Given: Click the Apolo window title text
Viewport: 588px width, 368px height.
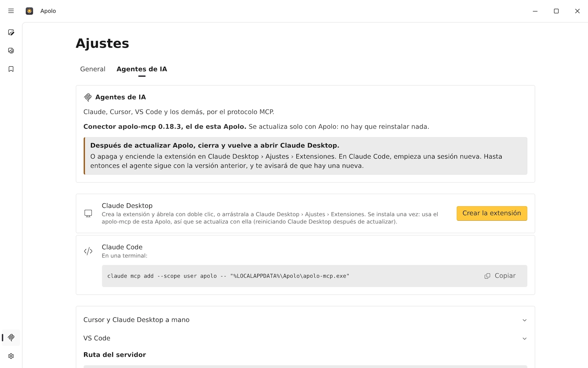Looking at the screenshot, I should tap(48, 11).
